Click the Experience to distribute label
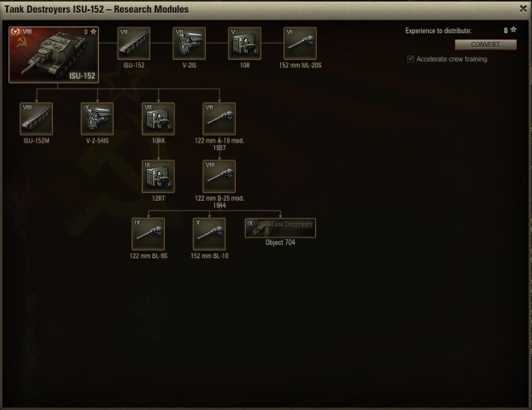 438,31
